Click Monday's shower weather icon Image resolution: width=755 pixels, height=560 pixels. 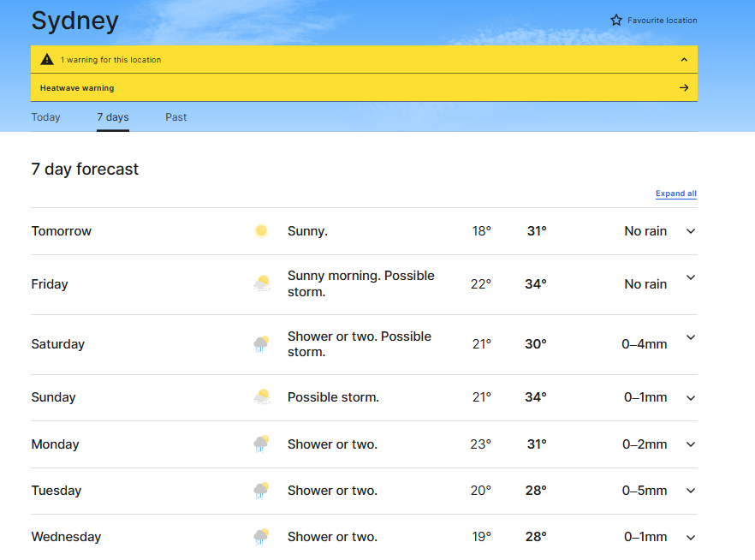click(262, 444)
